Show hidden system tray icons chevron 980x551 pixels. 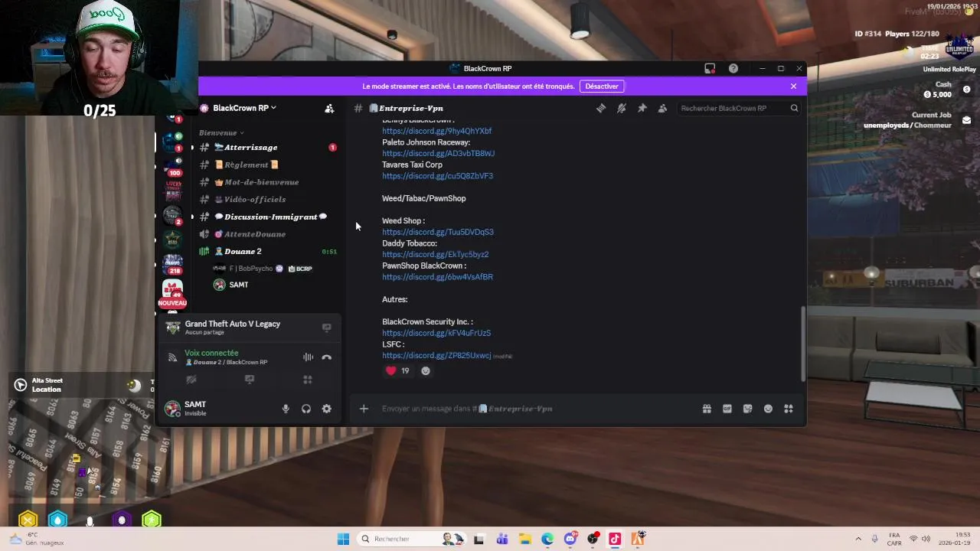(x=858, y=539)
